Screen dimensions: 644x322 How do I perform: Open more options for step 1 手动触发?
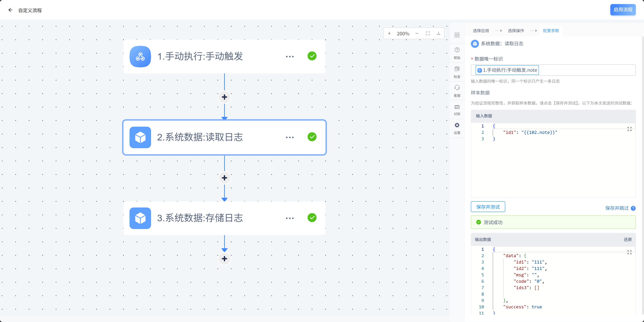click(289, 56)
